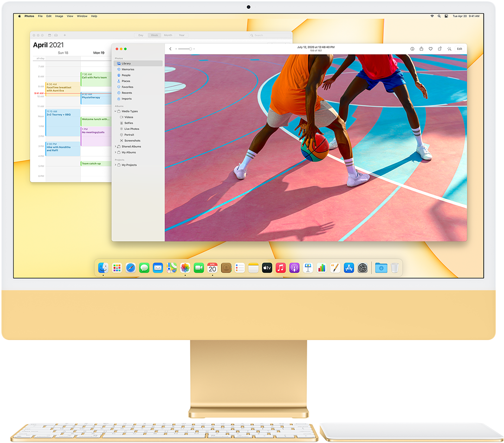The height and width of the screenshot is (443, 504).
Task: Click the Edit button in Photos
Action: (x=459, y=49)
